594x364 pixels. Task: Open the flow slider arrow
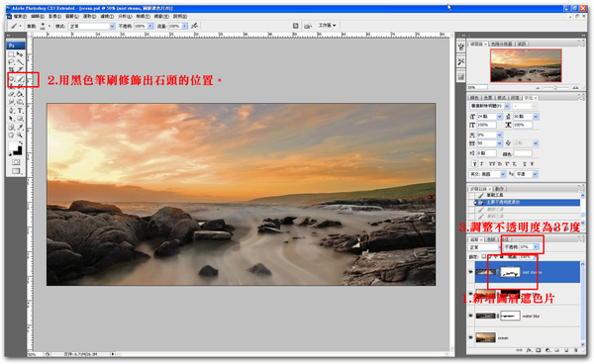coord(185,26)
